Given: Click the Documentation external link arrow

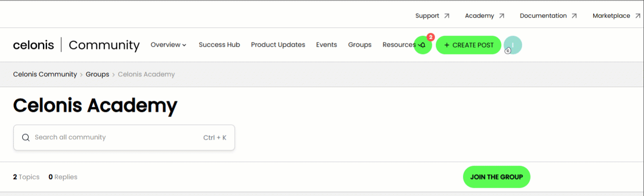Looking at the screenshot, I should (x=574, y=16).
